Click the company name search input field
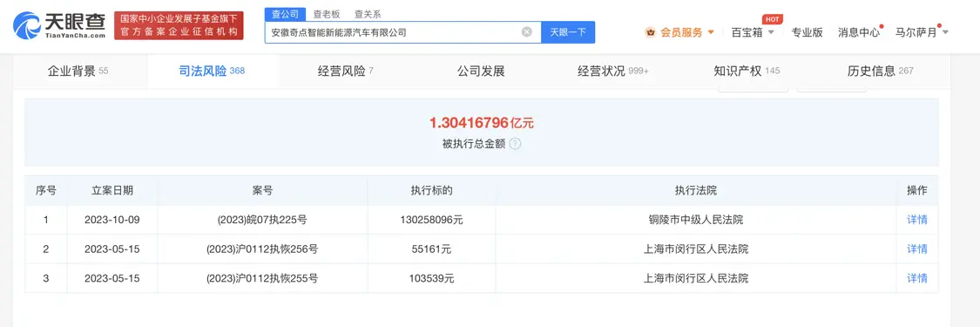Image resolution: width=980 pixels, height=327 pixels. (x=394, y=32)
